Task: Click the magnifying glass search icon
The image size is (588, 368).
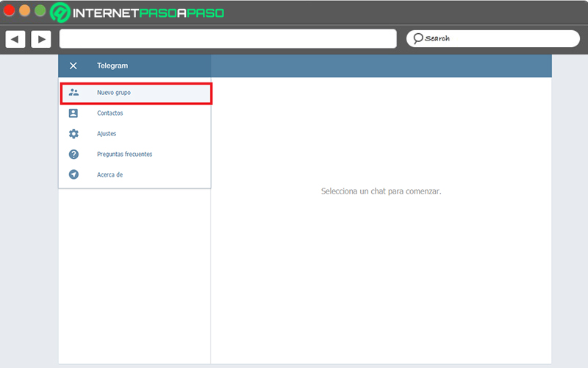Action: (x=417, y=38)
